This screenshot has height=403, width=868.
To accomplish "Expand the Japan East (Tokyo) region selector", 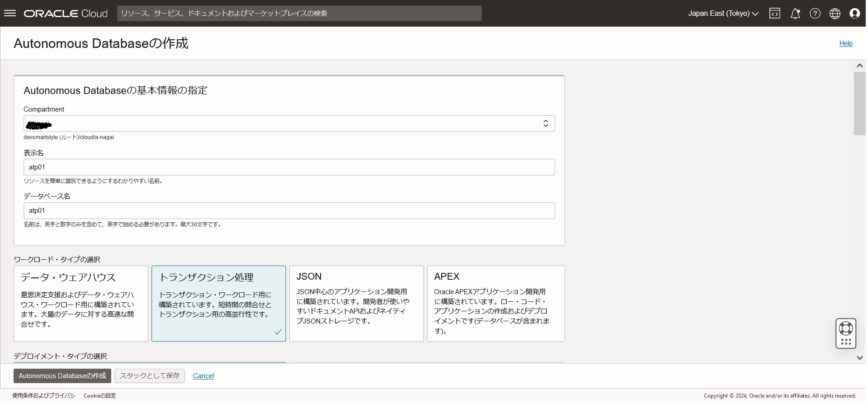I will click(723, 14).
